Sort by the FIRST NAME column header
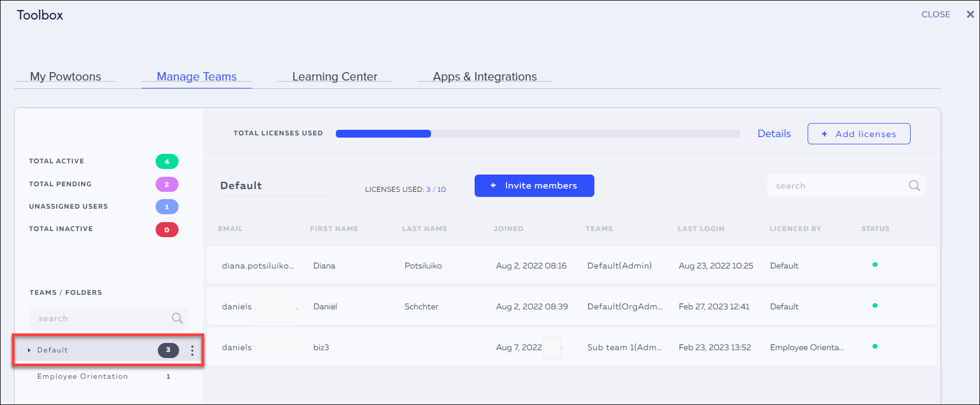This screenshot has height=405, width=980. point(334,229)
